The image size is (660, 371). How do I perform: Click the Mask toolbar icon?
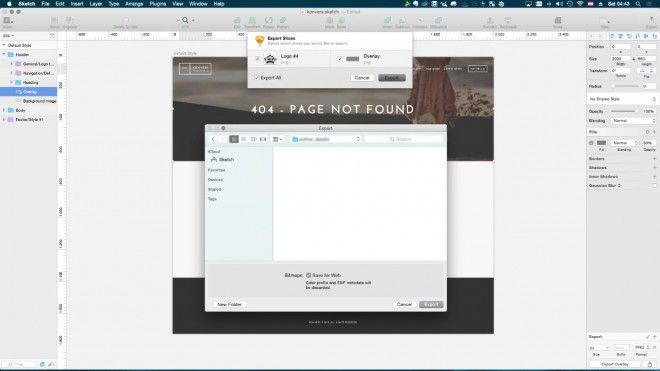click(330, 20)
